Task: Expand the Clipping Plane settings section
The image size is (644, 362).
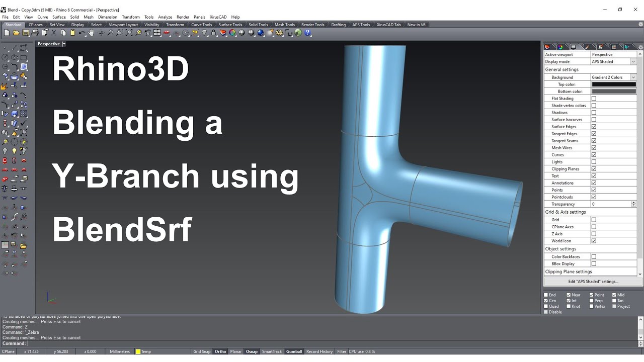Action: click(x=569, y=271)
